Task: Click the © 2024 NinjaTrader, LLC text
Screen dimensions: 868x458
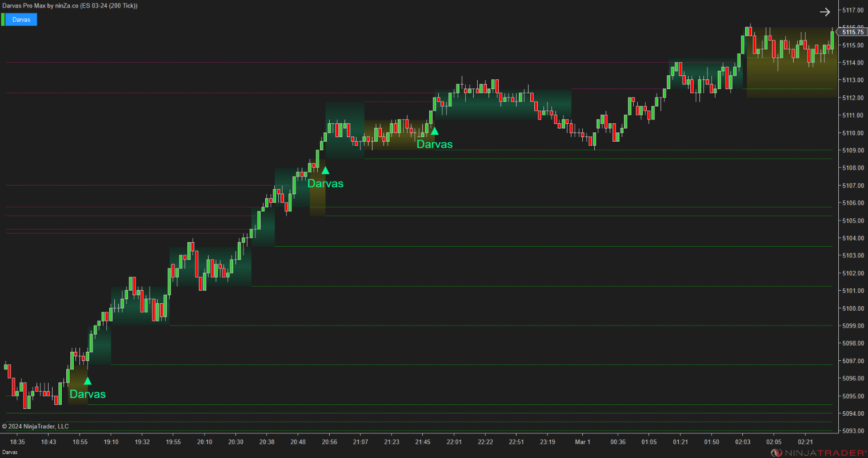Action: pos(35,426)
